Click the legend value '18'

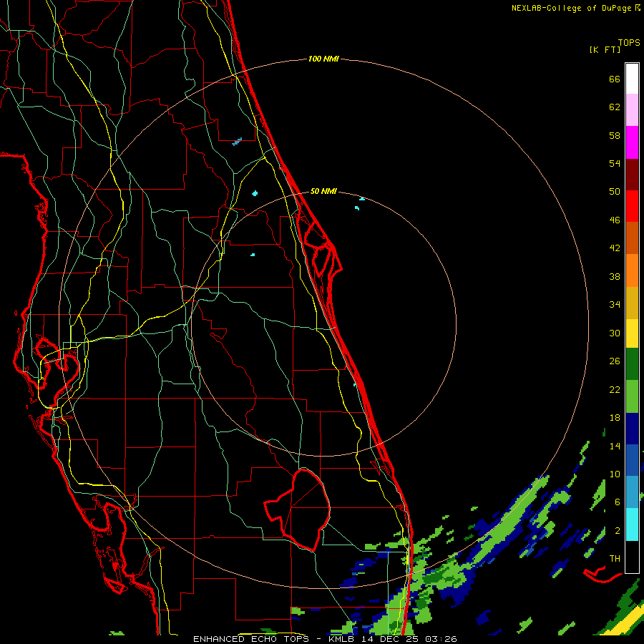click(x=615, y=418)
